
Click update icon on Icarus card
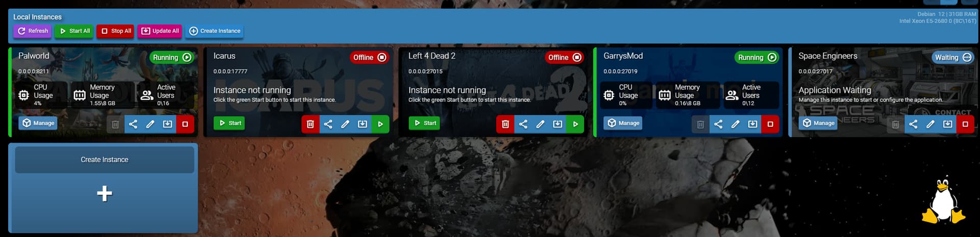362,124
